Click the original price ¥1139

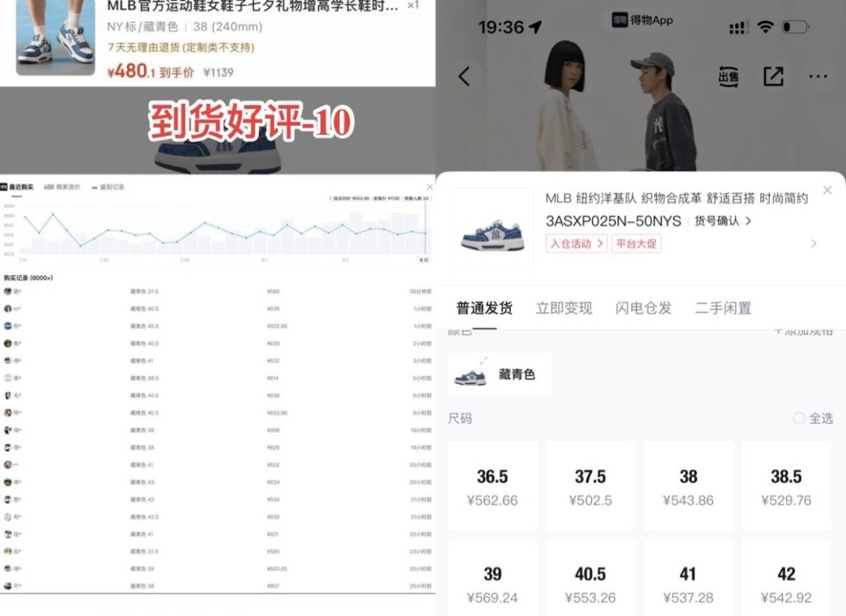coord(218,73)
